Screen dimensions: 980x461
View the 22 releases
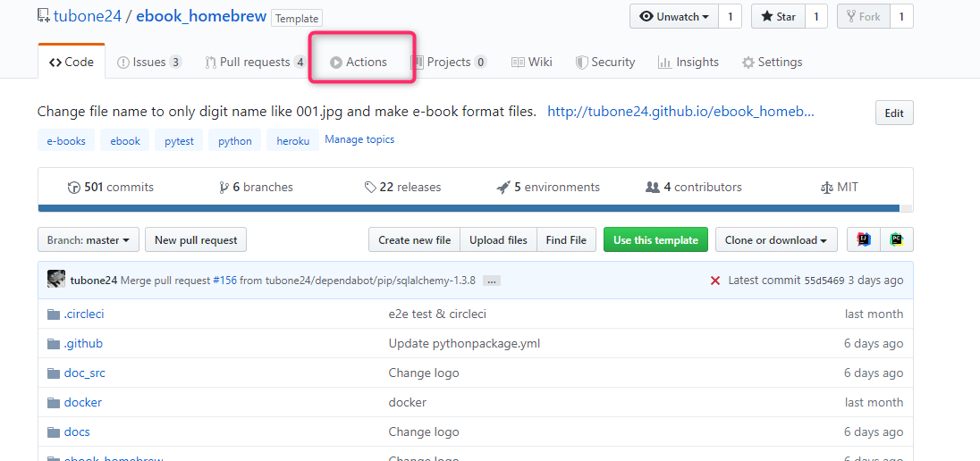(402, 187)
